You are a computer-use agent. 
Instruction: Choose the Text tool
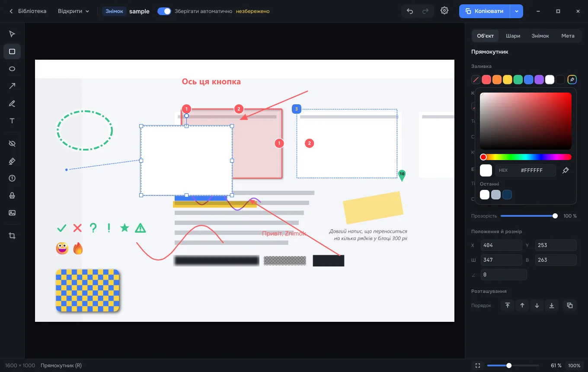point(12,121)
